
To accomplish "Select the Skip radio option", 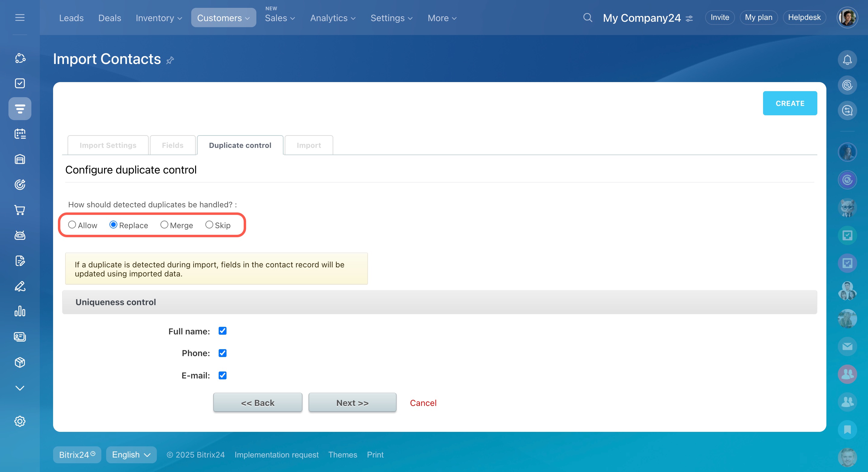I will pos(209,225).
